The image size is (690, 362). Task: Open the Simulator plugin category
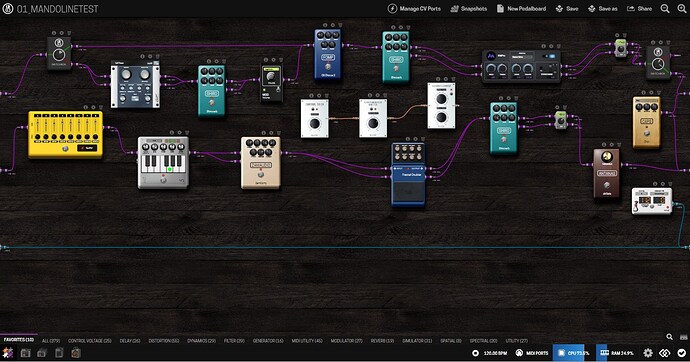[x=417, y=340]
